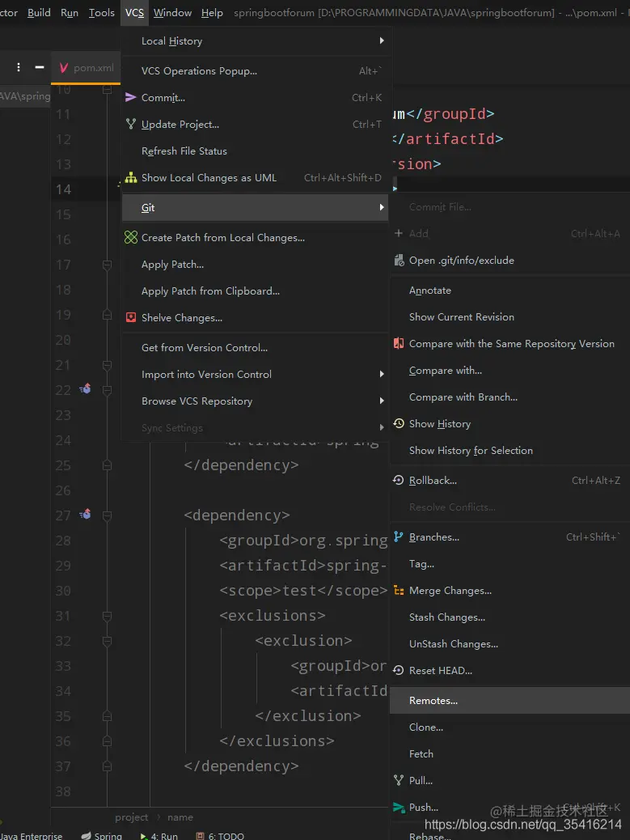Click the Merge Changes icon
The width and height of the screenshot is (630, 840).
point(399,591)
